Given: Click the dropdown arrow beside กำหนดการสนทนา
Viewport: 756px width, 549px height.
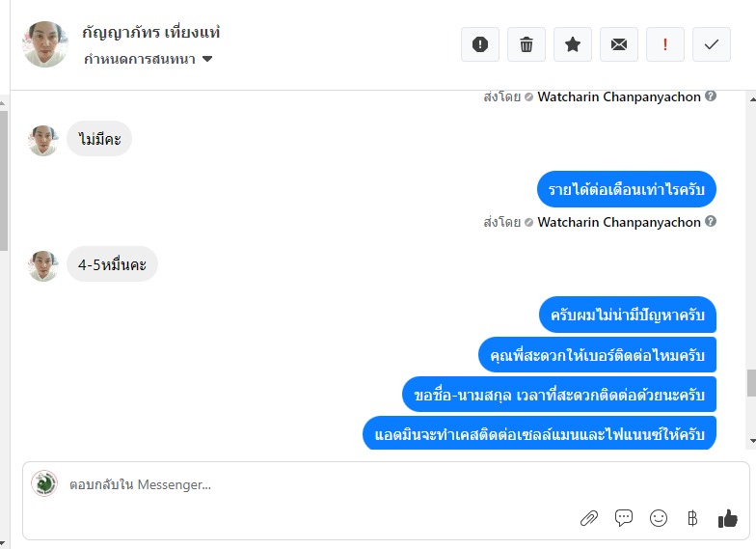Looking at the screenshot, I should [207, 59].
